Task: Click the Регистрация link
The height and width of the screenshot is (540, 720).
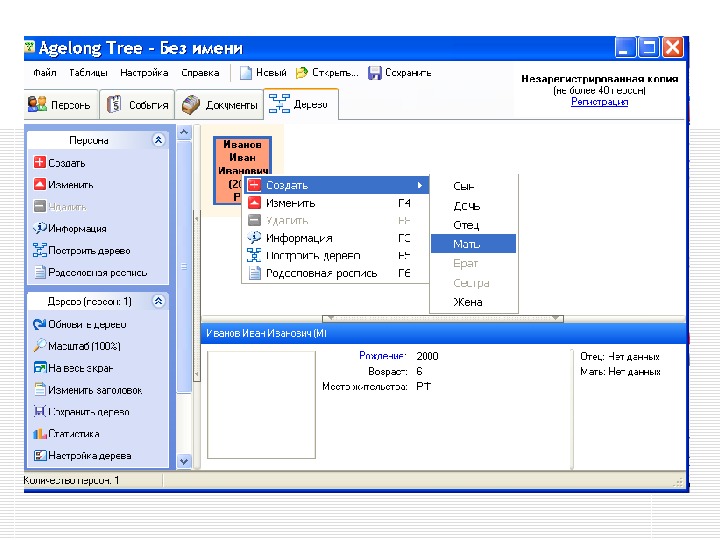Action: [x=599, y=102]
